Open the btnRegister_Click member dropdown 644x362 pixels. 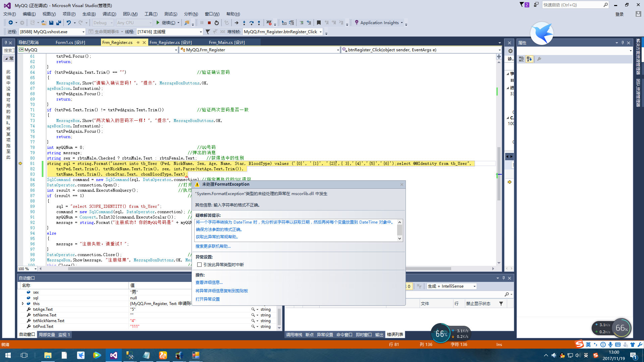[x=421, y=50]
